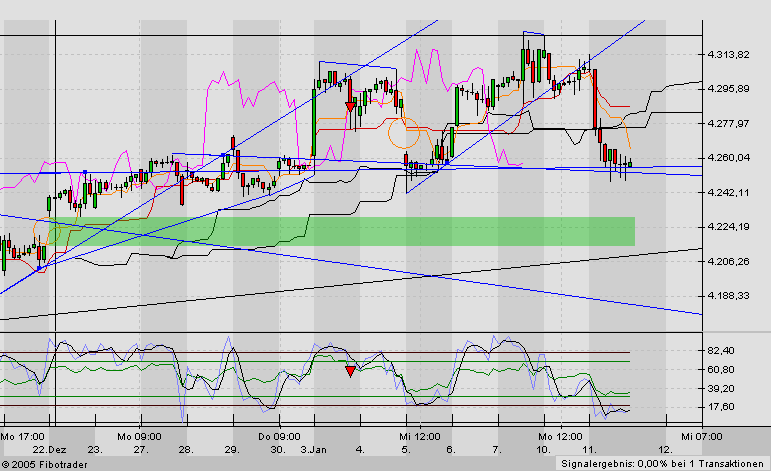Click oscillator scale value 39,20
Viewport: 771px width, 471px height.
point(721,388)
